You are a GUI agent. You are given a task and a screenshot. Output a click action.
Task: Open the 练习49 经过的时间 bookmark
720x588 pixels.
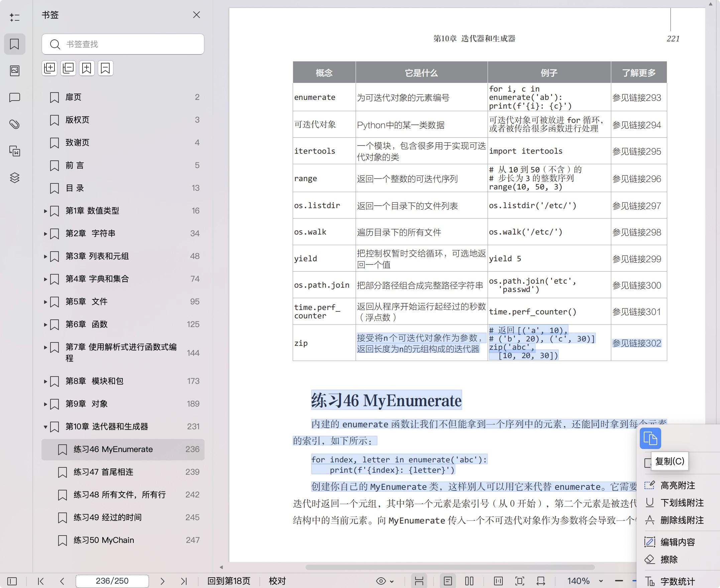coord(123,517)
